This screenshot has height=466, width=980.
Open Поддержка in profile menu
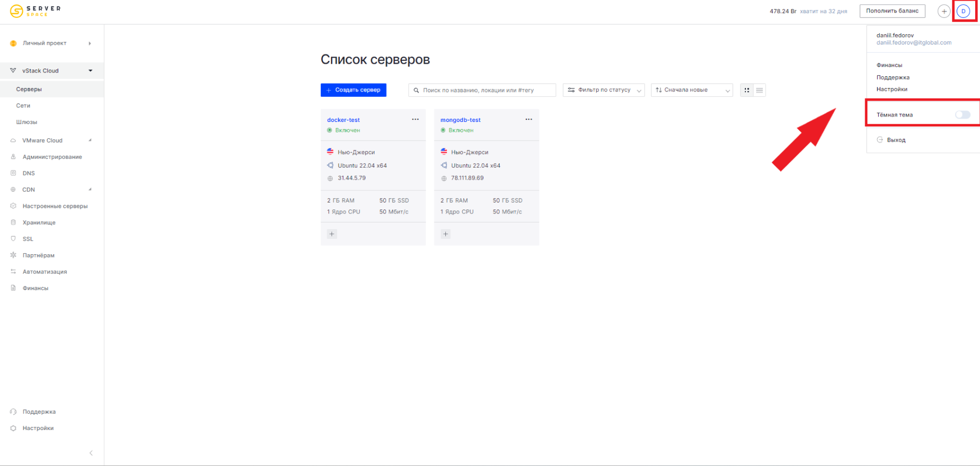point(893,77)
